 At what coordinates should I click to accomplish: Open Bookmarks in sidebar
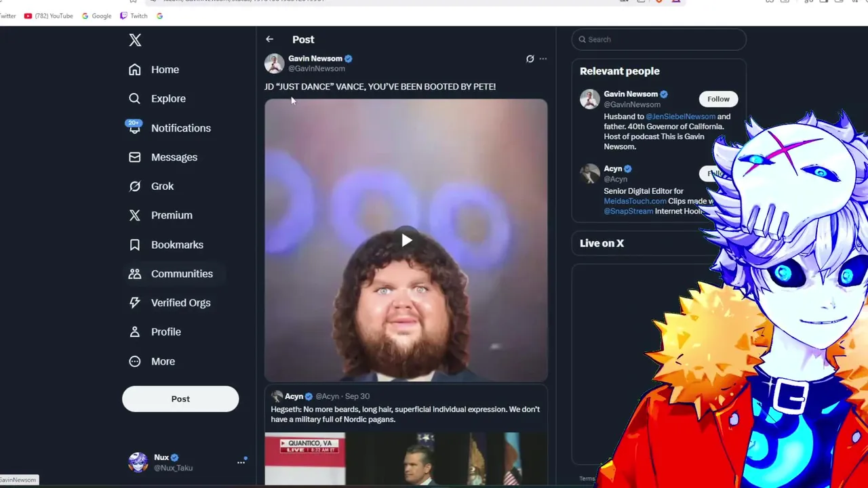[176, 245]
